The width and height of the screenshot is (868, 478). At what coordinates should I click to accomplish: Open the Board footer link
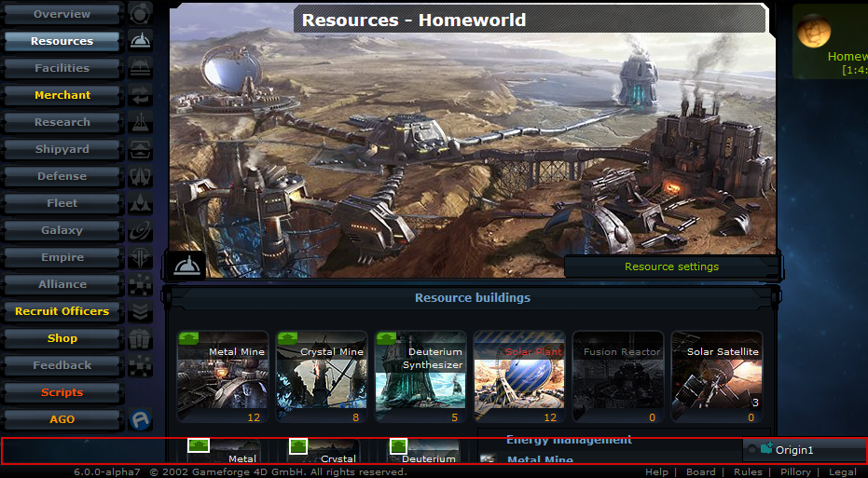[701, 471]
